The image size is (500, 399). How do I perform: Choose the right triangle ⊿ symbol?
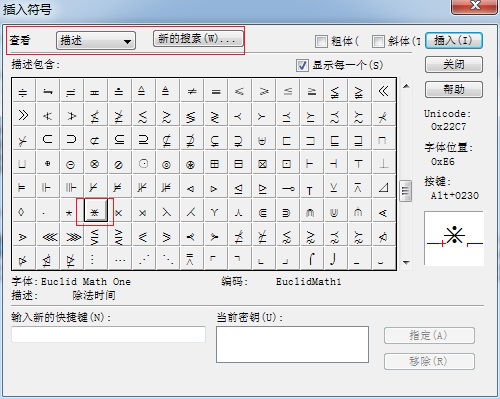tap(383, 188)
